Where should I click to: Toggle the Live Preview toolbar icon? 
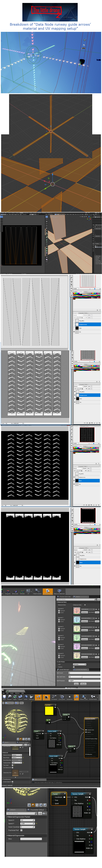(x=46, y=697)
